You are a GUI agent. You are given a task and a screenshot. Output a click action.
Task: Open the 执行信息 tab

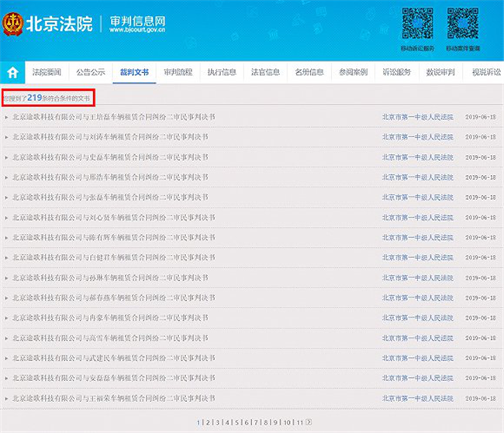coord(222,72)
